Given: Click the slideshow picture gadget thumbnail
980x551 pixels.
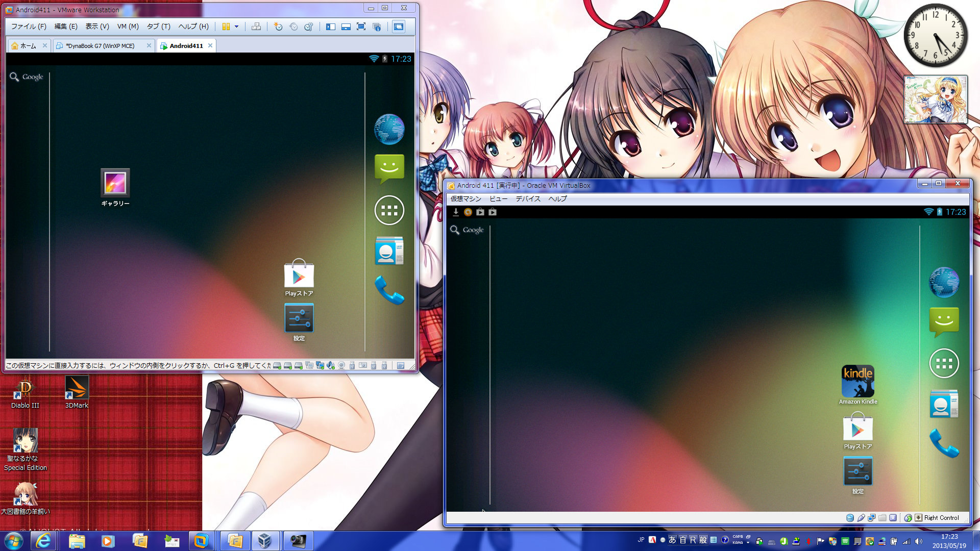Looking at the screenshot, I should pyautogui.click(x=936, y=99).
